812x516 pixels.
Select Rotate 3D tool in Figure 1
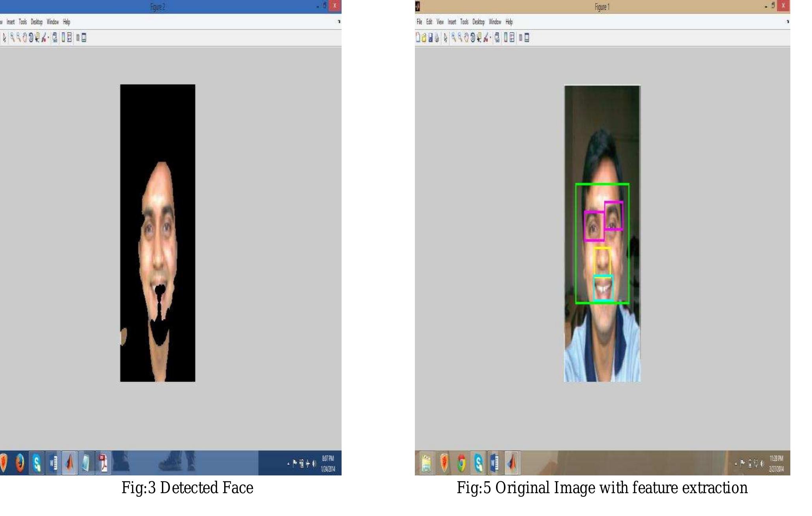(x=473, y=37)
